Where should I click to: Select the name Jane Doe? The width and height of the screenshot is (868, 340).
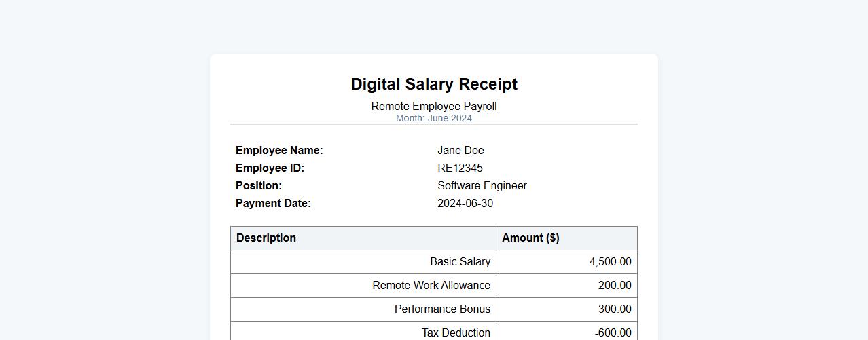[460, 151]
